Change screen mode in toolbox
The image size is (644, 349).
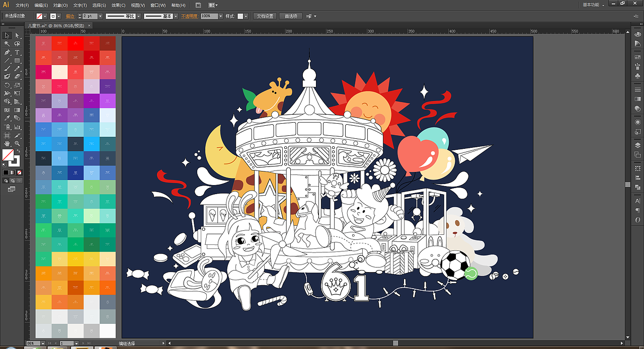tap(11, 189)
